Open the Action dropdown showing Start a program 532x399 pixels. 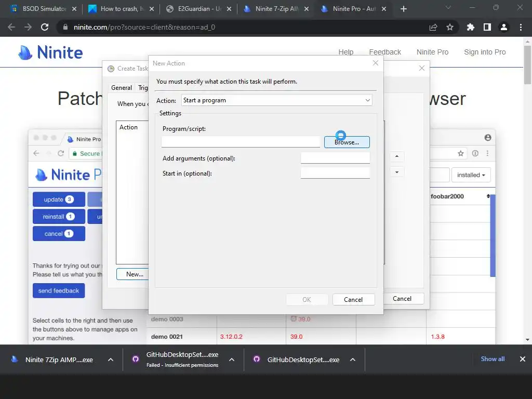[x=277, y=100]
